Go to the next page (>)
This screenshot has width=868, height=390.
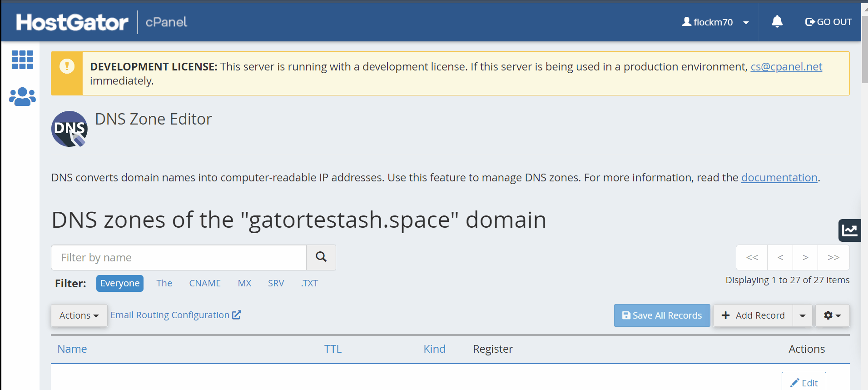click(805, 258)
